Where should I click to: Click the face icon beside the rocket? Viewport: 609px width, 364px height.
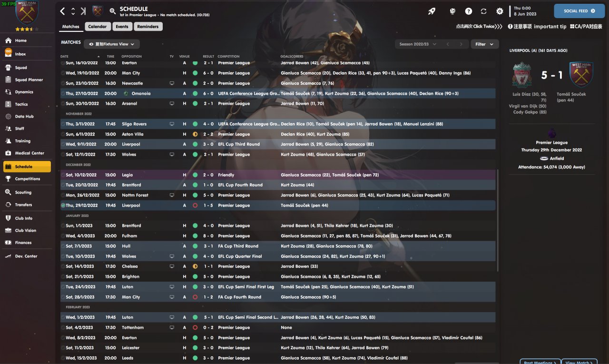point(452,11)
